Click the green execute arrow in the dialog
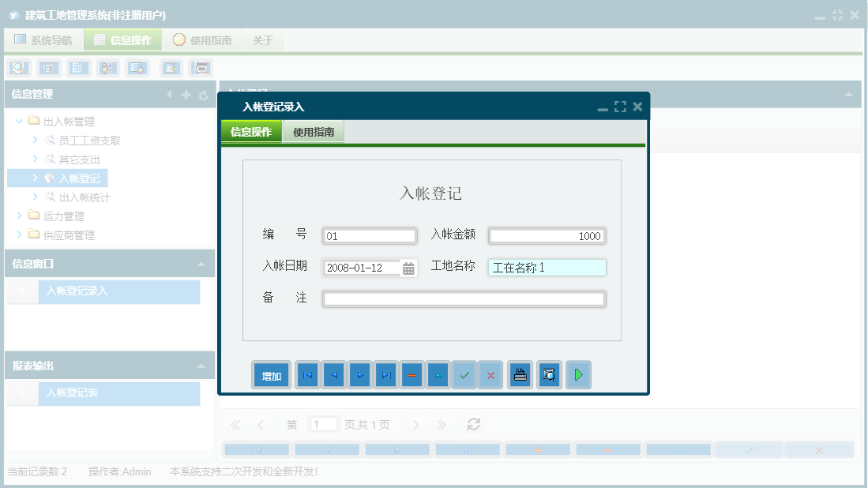The width and height of the screenshot is (868, 488). click(x=578, y=375)
